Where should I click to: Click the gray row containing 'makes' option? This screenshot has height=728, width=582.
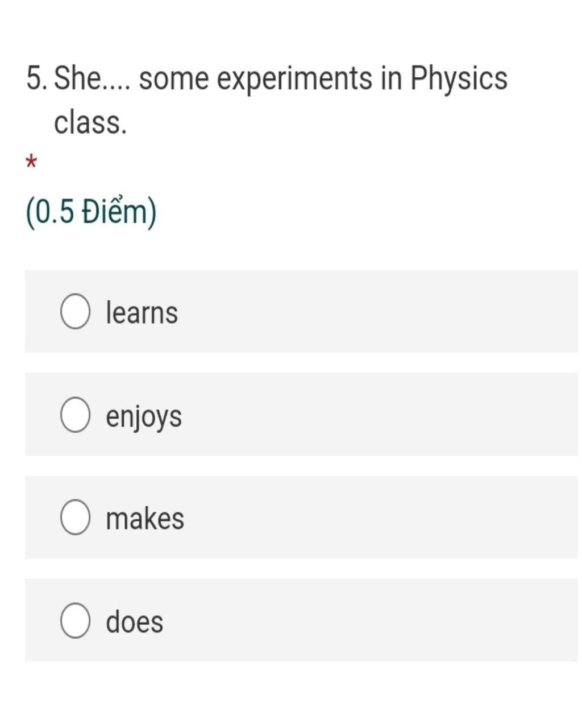[x=301, y=518]
